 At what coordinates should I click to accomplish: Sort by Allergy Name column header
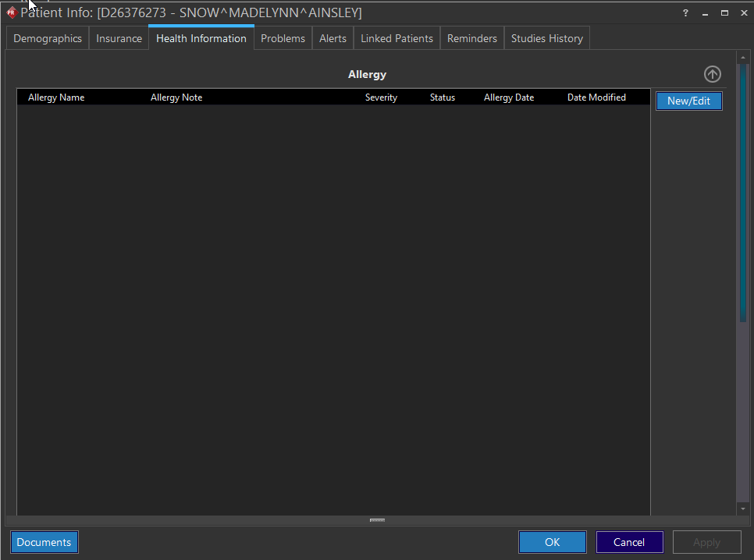click(x=56, y=97)
